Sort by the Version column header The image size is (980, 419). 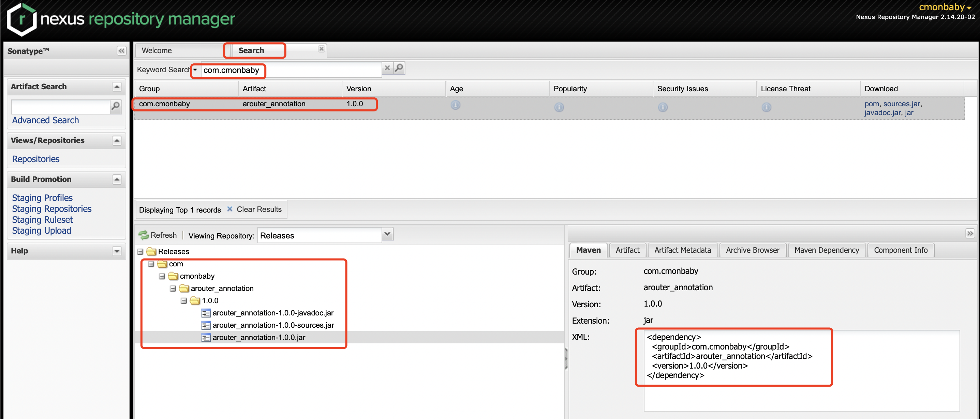tap(394, 89)
